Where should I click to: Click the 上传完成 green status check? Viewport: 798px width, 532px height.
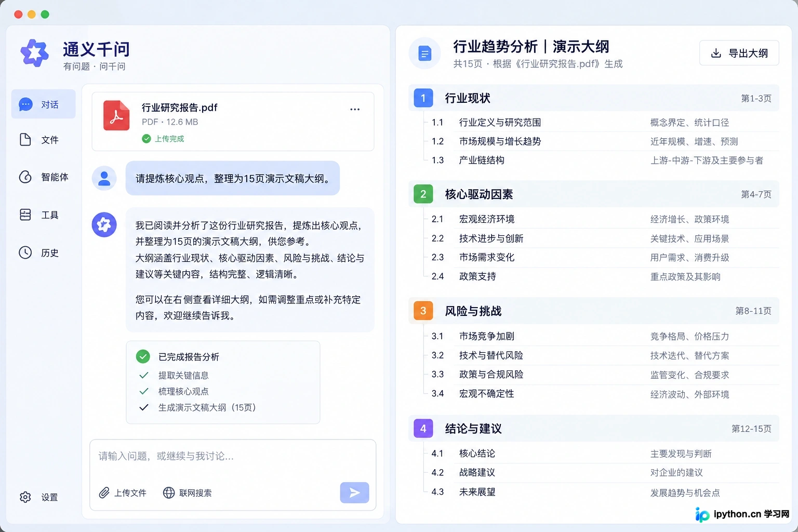click(x=147, y=139)
